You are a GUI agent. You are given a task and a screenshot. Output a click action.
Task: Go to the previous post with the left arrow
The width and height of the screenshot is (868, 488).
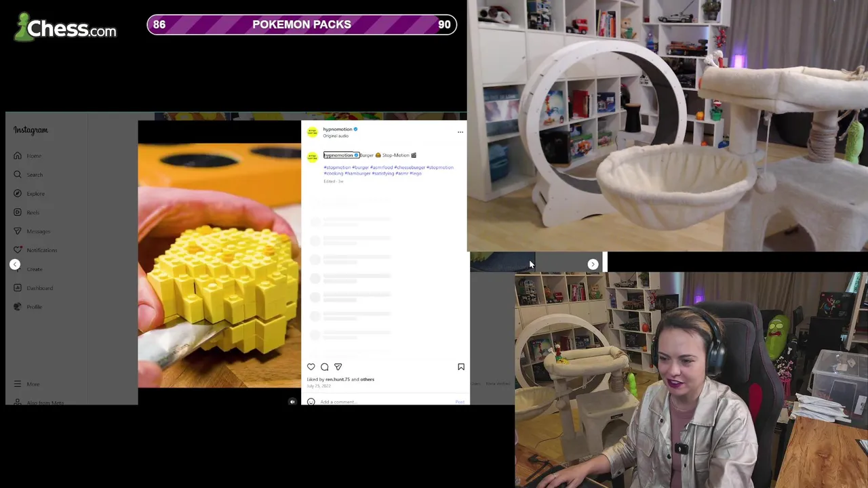pyautogui.click(x=15, y=264)
